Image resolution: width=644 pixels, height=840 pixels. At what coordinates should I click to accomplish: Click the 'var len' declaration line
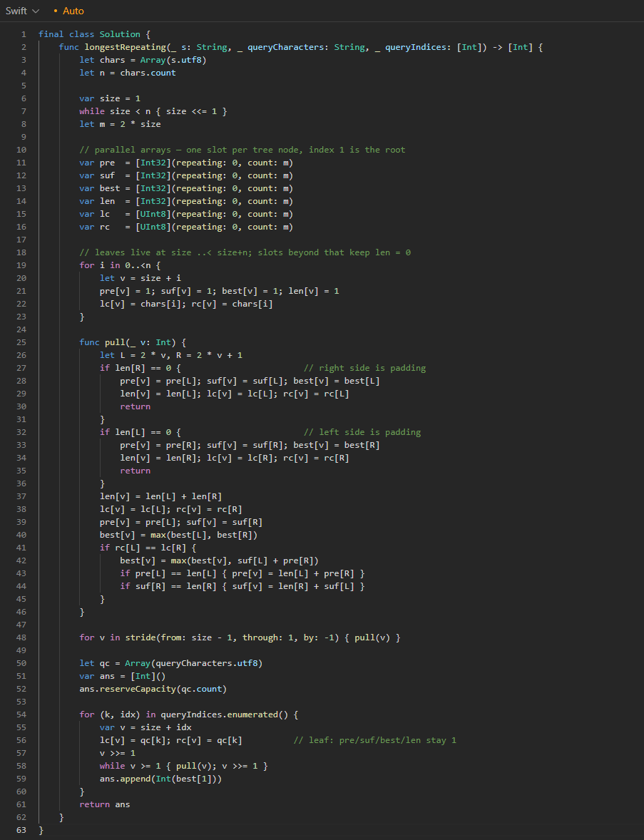186,201
